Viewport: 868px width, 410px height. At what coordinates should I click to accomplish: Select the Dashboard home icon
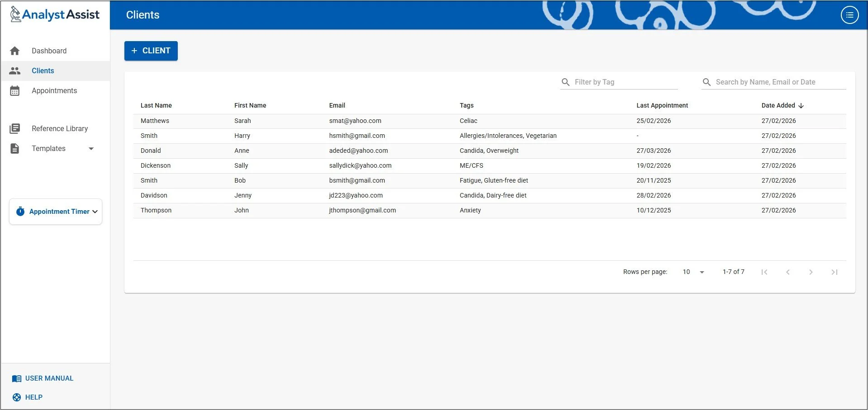[15, 51]
